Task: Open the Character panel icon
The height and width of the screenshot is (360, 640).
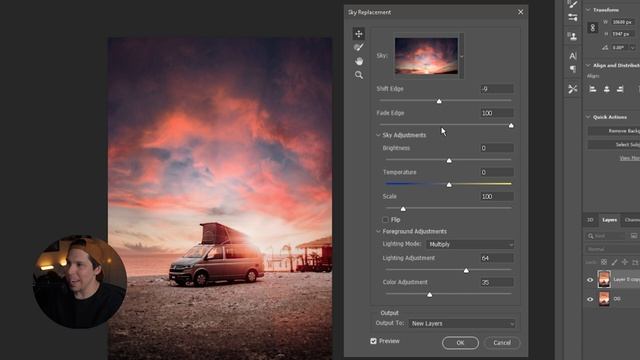Action: [x=573, y=56]
